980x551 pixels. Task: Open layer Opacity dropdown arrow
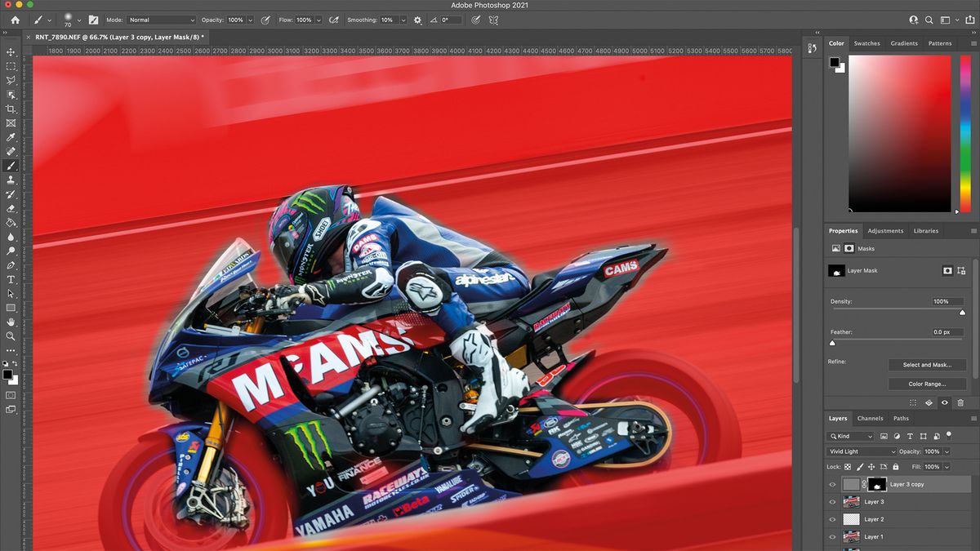947,451
